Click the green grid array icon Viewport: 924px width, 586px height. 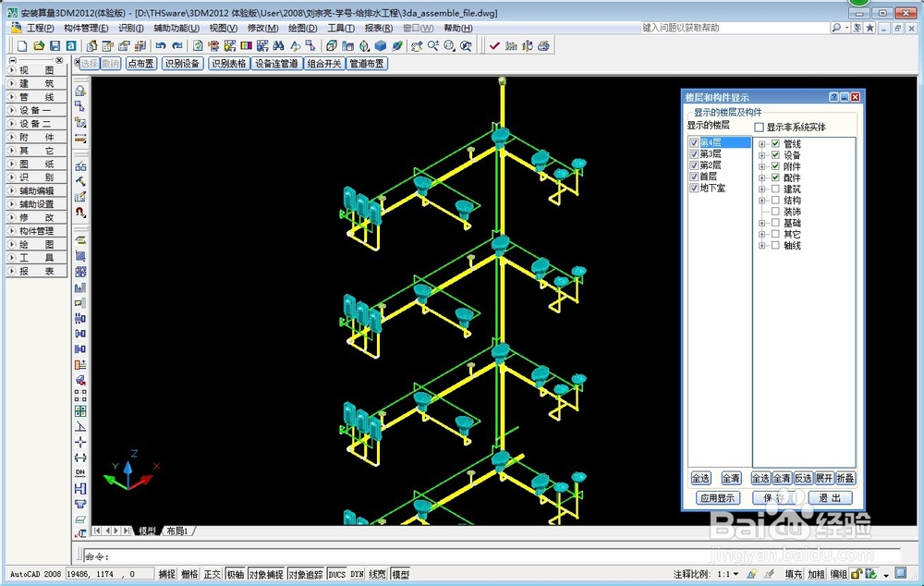(x=80, y=411)
